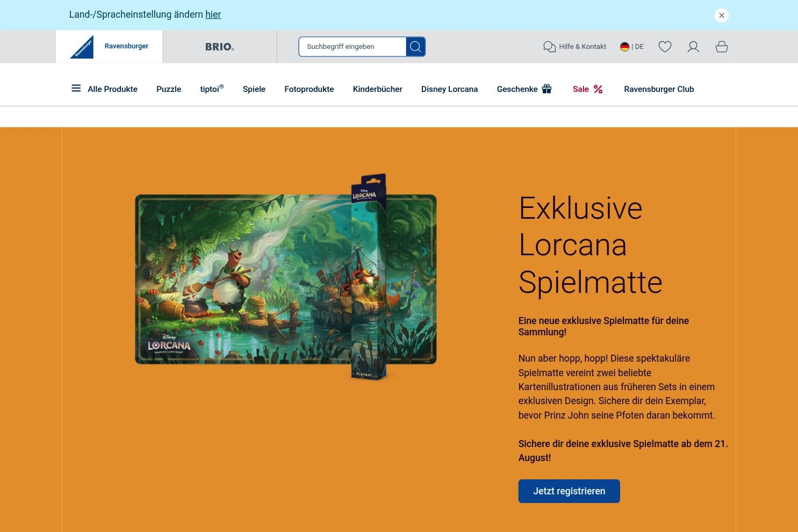Open the Sale menu label
Viewport: 798px width, 532px height.
(581, 89)
